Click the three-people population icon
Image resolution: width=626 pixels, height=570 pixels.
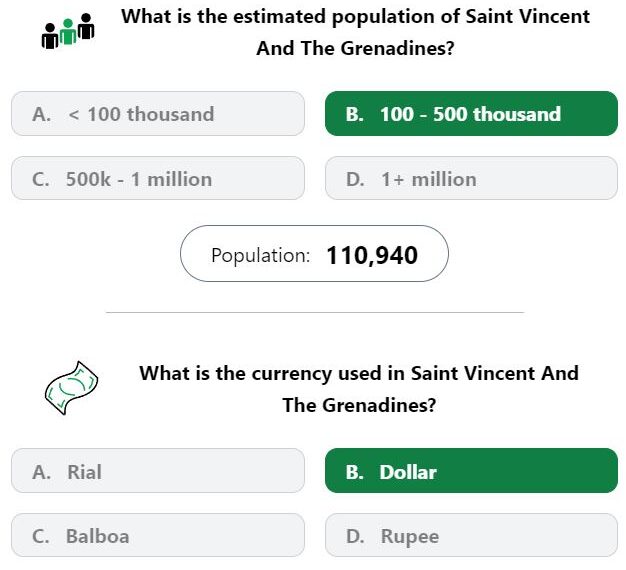tap(68, 31)
